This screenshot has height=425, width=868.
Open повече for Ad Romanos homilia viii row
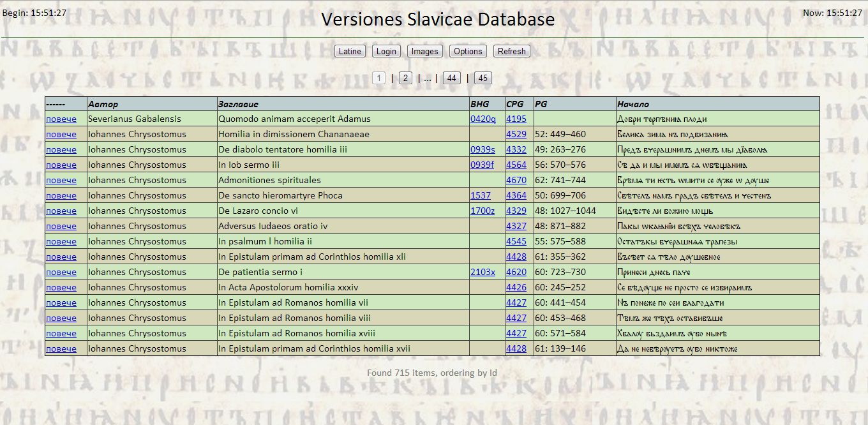[61, 318]
